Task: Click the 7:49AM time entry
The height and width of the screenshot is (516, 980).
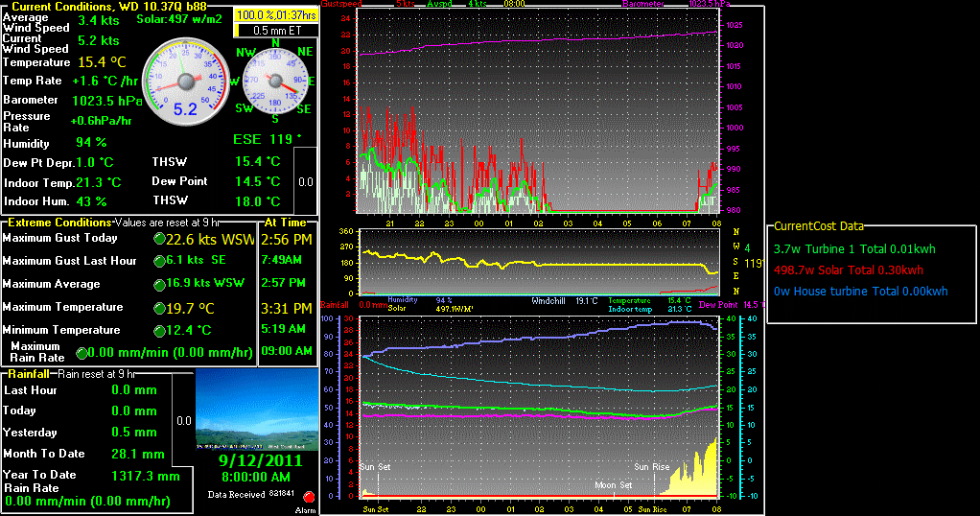Action: click(x=282, y=260)
